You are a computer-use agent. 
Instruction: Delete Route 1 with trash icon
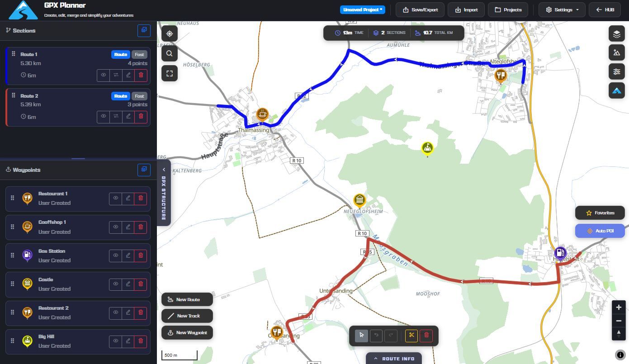pos(141,75)
